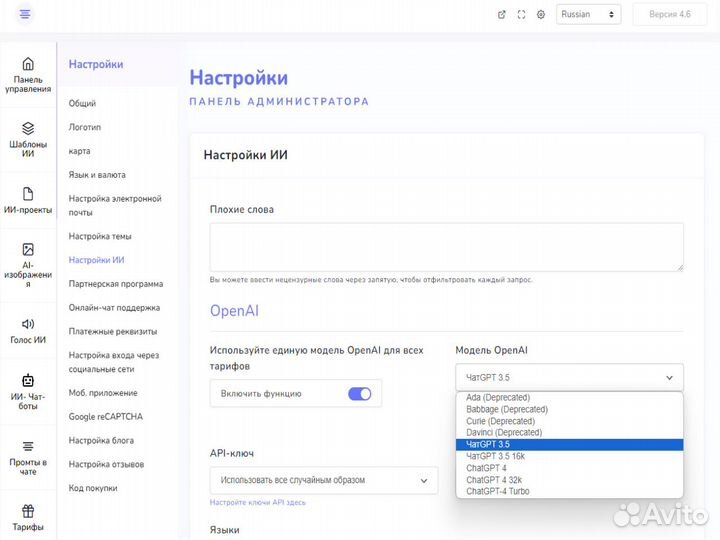Open карта settings section
This screenshot has width=720, height=540.
click(79, 151)
